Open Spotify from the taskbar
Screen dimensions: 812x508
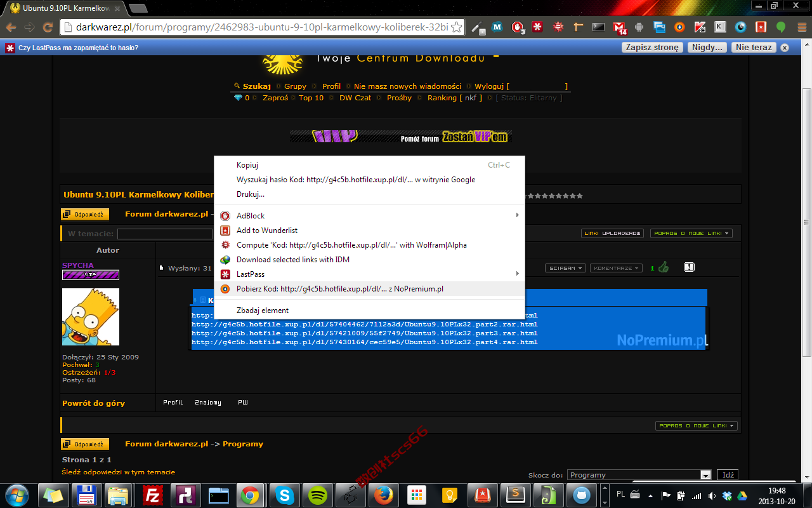(x=317, y=495)
